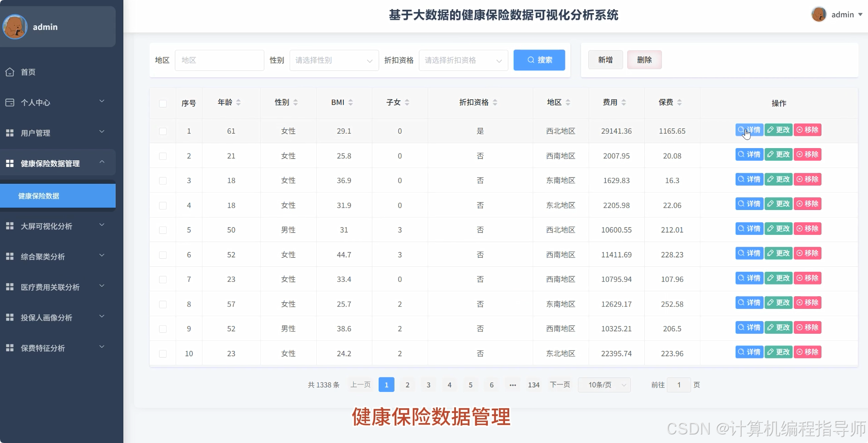Open the 首页 home icon in sidebar
This screenshot has height=443, width=868.
pos(10,72)
